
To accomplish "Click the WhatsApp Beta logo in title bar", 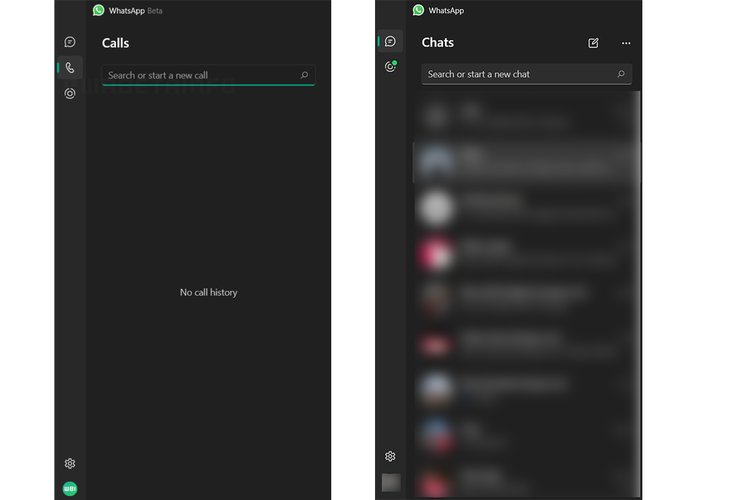I will pyautogui.click(x=99, y=10).
